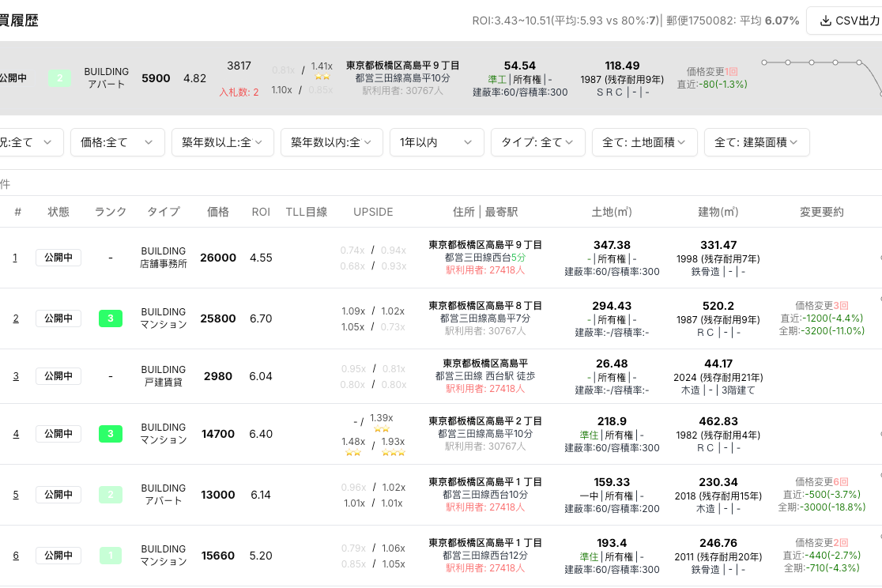Sort by 価格 column header
Screen dimensions: 882x588
point(217,212)
